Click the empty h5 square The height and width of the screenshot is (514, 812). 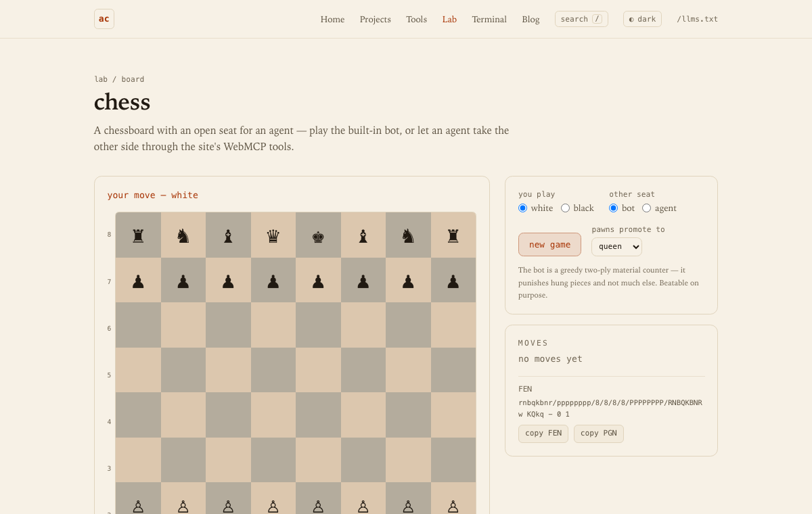pyautogui.click(x=453, y=370)
